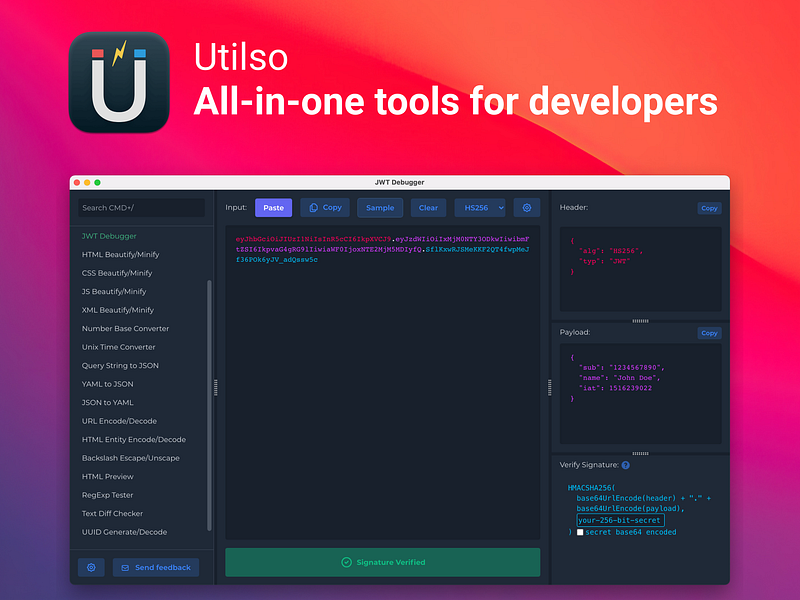Clear the JWT input field

coord(428,207)
